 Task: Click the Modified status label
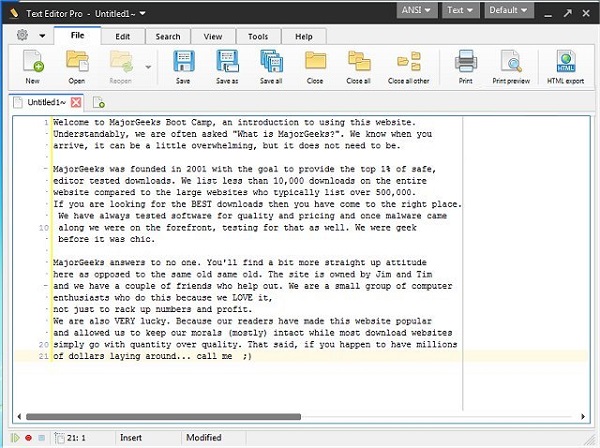tap(204, 438)
